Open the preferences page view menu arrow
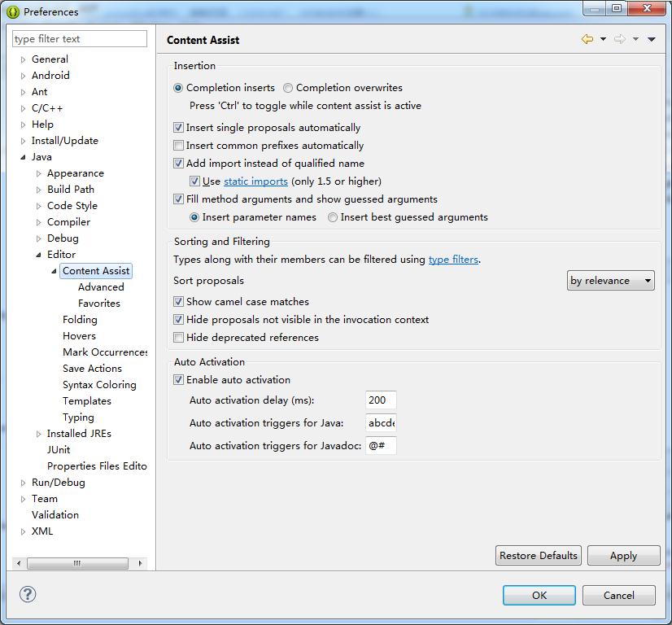Screen dimensions: 672x625 pos(652,39)
